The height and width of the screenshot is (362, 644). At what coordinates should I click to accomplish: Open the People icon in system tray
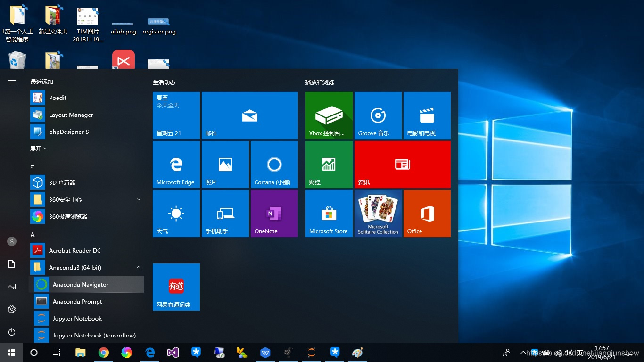tap(506, 353)
